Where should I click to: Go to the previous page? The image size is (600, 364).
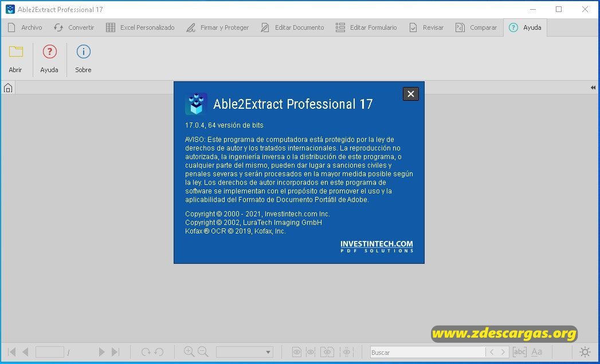point(26,352)
